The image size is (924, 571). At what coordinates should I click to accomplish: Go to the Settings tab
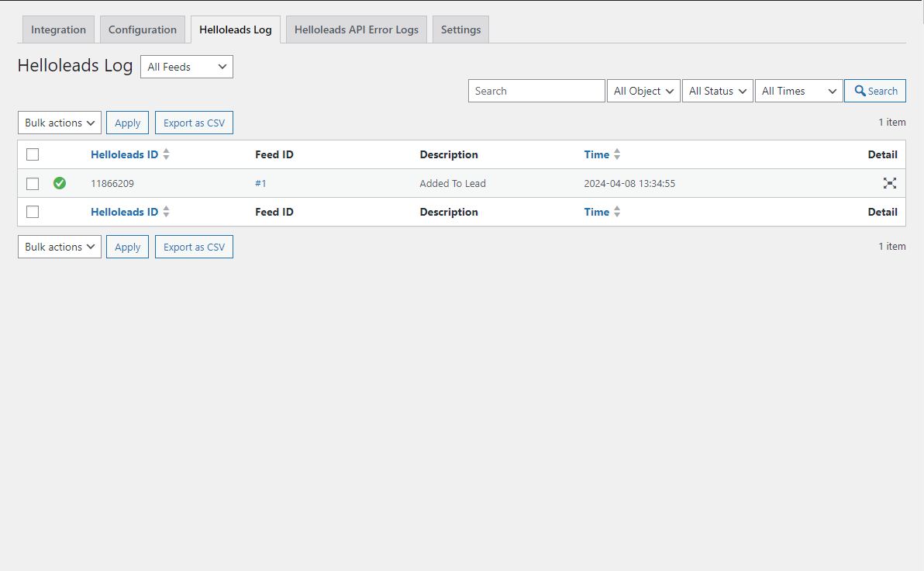point(460,29)
